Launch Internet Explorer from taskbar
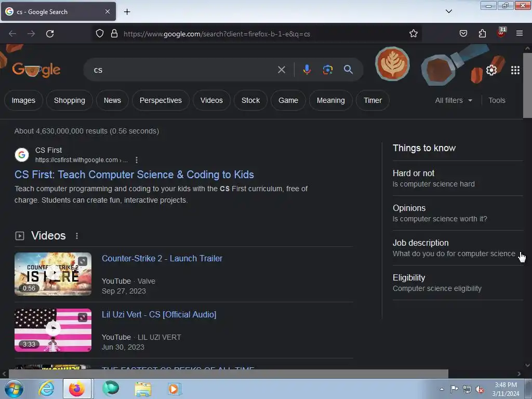 pos(46,389)
